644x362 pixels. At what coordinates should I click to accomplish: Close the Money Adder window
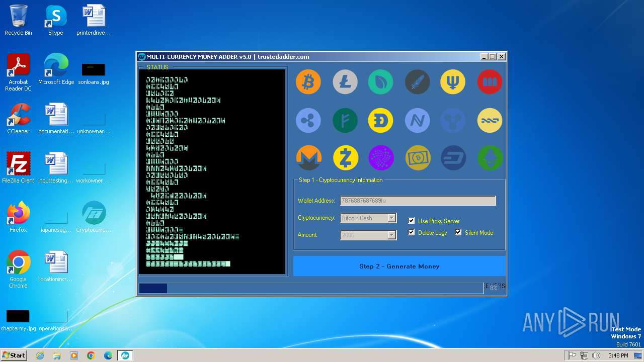(502, 57)
